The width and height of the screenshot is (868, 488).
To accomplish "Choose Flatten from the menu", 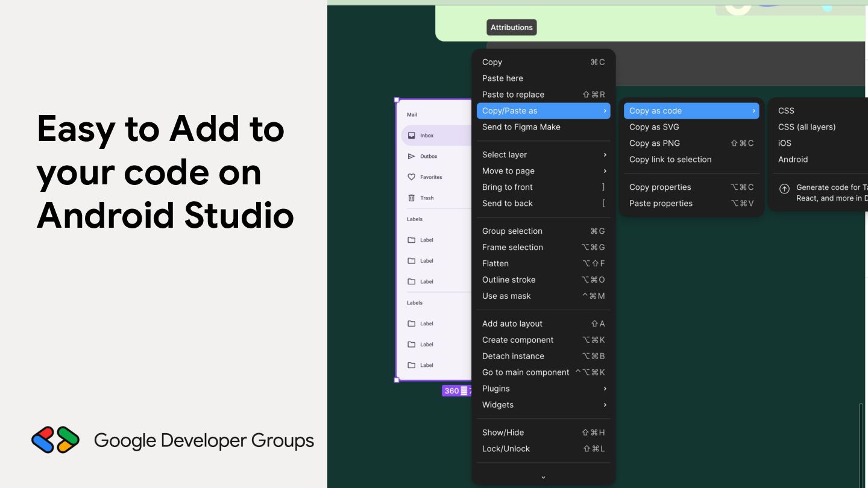I will click(x=543, y=264).
